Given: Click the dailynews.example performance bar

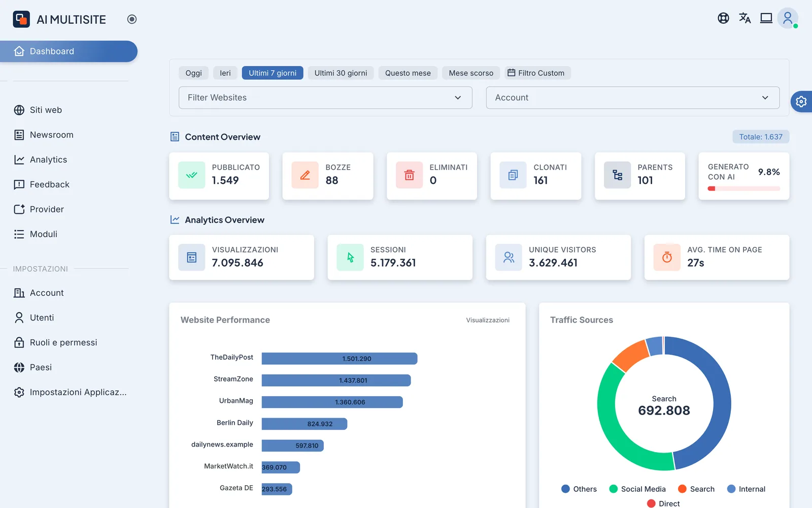Looking at the screenshot, I should pyautogui.click(x=293, y=446).
